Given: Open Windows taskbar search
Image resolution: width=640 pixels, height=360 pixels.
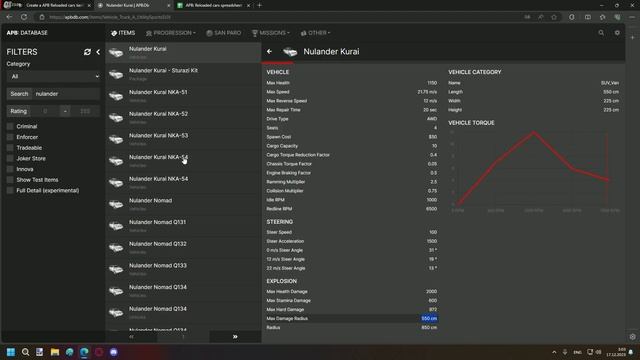Looking at the screenshot, I should (25, 352).
